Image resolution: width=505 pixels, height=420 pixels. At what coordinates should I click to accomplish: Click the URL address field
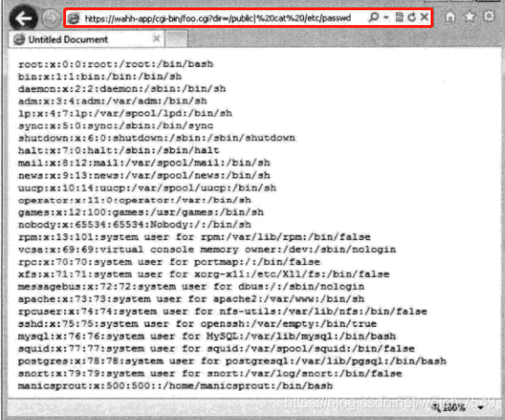(218, 19)
